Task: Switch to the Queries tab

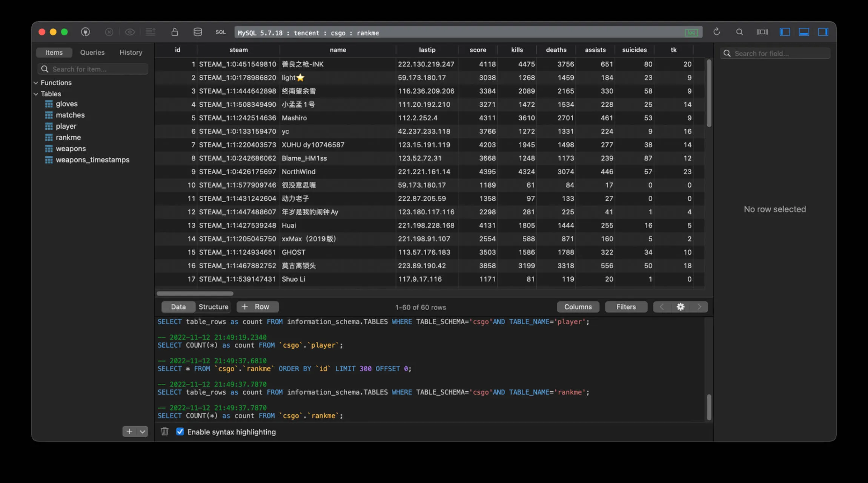Action: pos(92,52)
